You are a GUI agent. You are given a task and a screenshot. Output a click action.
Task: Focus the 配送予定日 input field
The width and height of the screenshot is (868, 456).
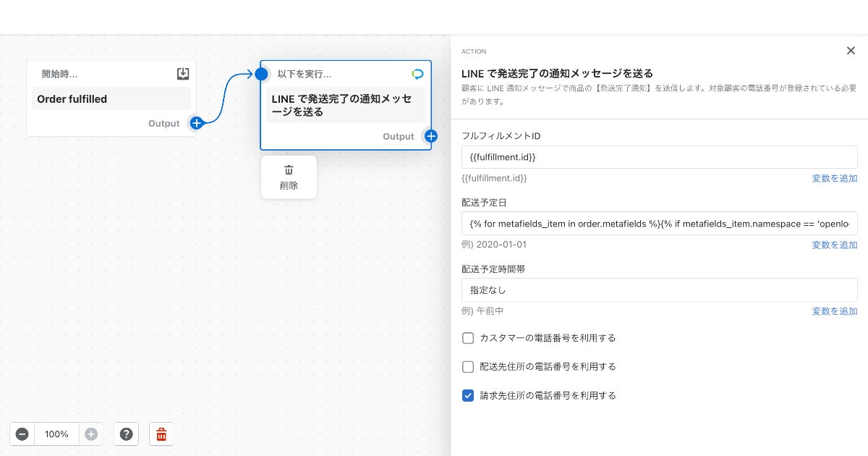coord(660,224)
